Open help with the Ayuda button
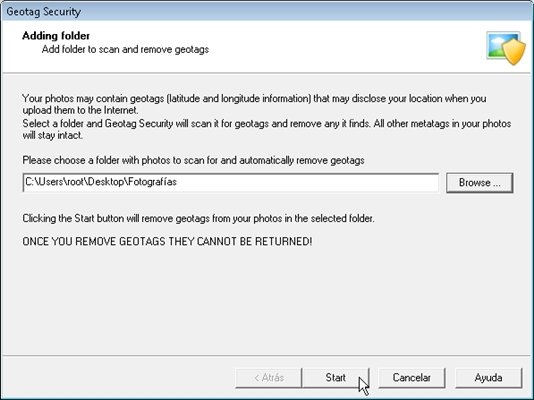This screenshot has height=400, width=534. [488, 378]
